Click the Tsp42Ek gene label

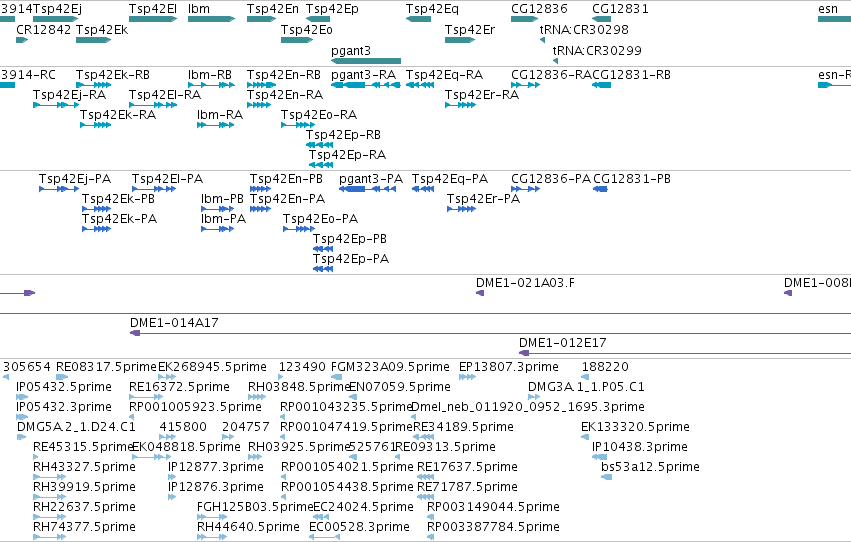click(x=101, y=29)
